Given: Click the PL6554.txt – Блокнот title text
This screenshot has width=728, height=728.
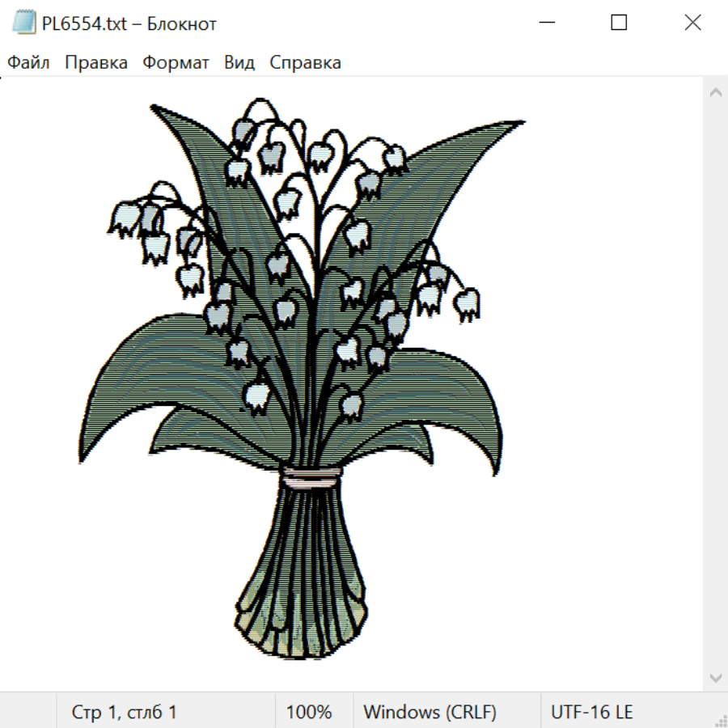Looking at the screenshot, I should pos(129,23).
